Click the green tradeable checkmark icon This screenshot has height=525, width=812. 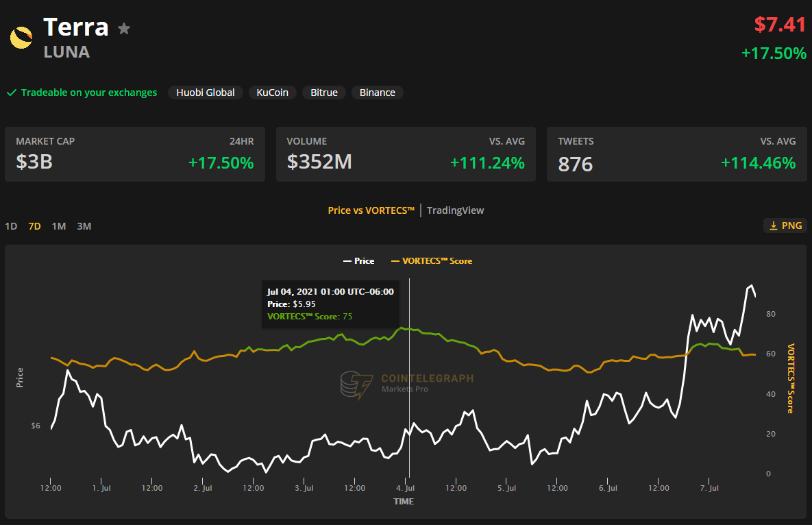tap(11, 93)
